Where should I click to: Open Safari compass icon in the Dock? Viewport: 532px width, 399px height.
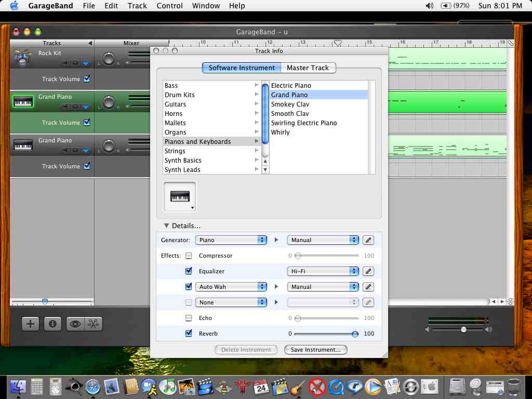tap(92, 387)
